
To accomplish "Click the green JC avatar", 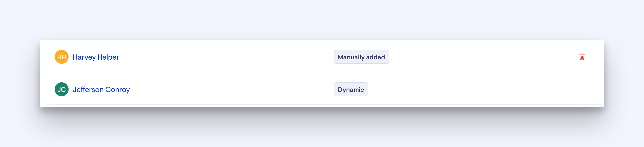I will pos(61,89).
